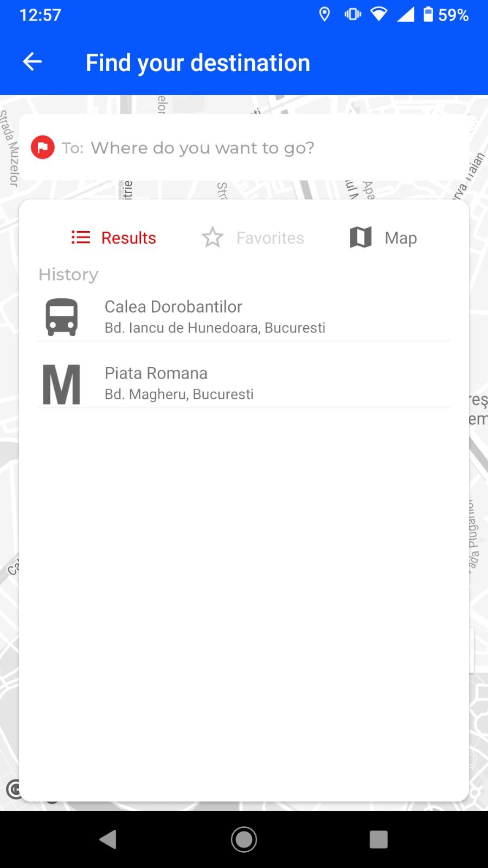This screenshot has height=868, width=488.
Task: Tap the folded Map icon
Action: tap(361, 237)
